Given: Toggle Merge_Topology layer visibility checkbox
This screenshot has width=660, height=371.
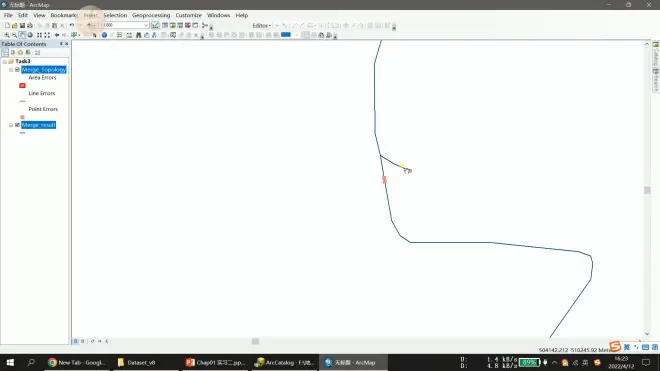Looking at the screenshot, I should 17,69.
